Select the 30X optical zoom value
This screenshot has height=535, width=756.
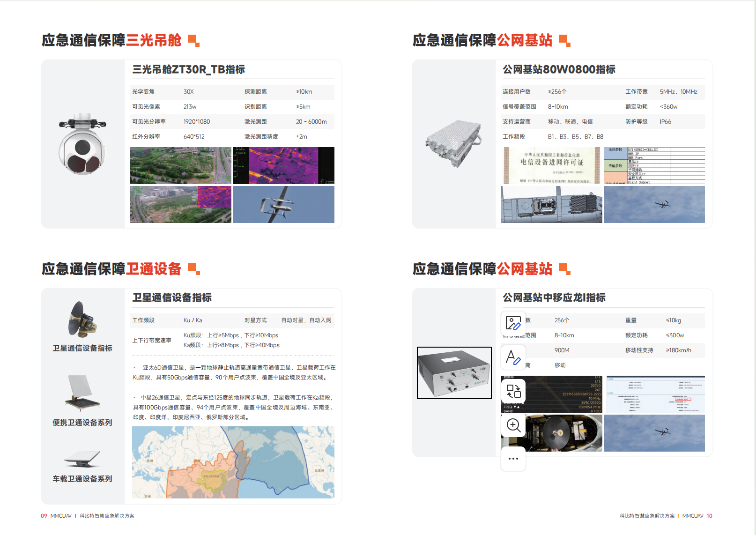[x=189, y=92]
